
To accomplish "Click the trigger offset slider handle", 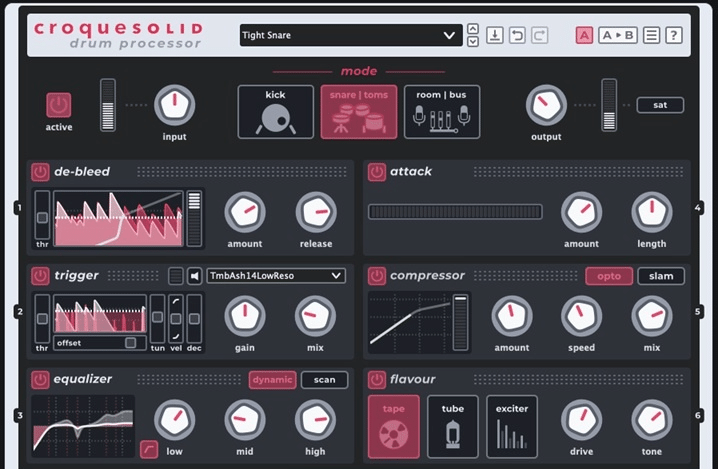I will (x=131, y=343).
